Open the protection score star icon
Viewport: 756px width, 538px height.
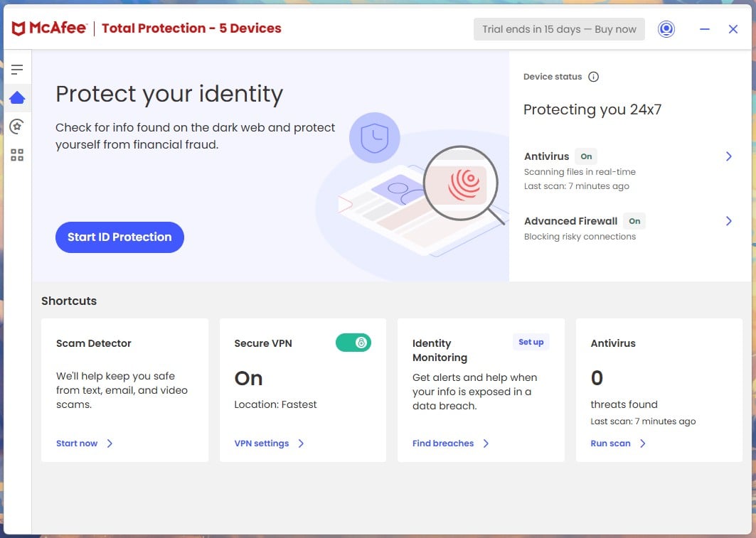pos(17,127)
